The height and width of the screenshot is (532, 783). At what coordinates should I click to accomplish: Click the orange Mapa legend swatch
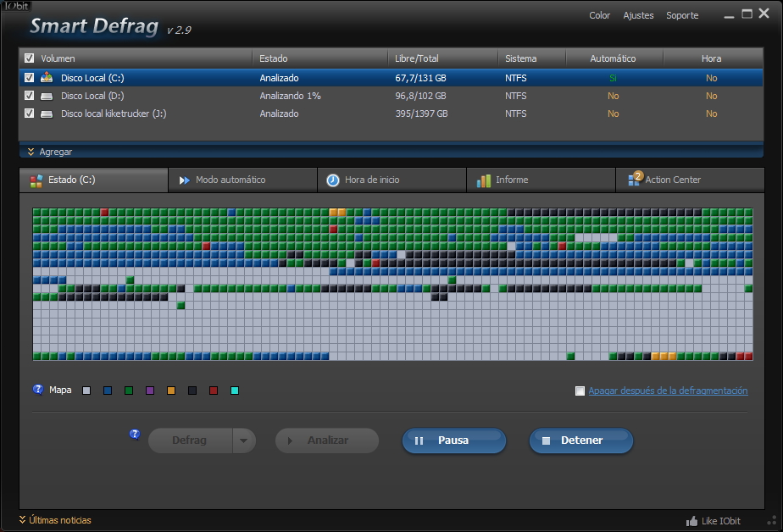tap(171, 391)
